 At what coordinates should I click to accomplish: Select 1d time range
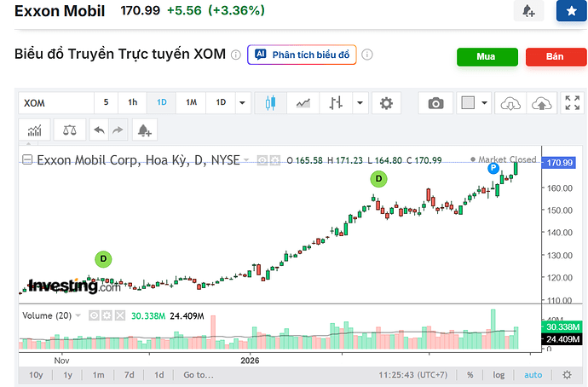[x=159, y=375]
